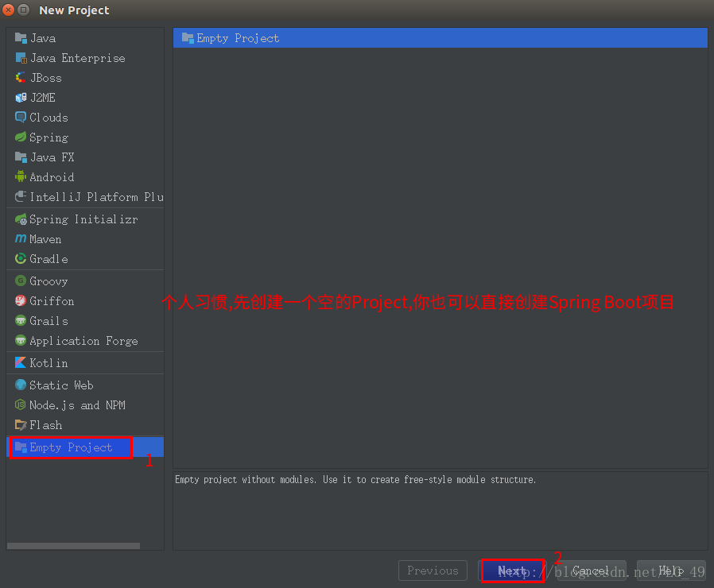
Task: Maximize the New Project window
Action: 23,10
